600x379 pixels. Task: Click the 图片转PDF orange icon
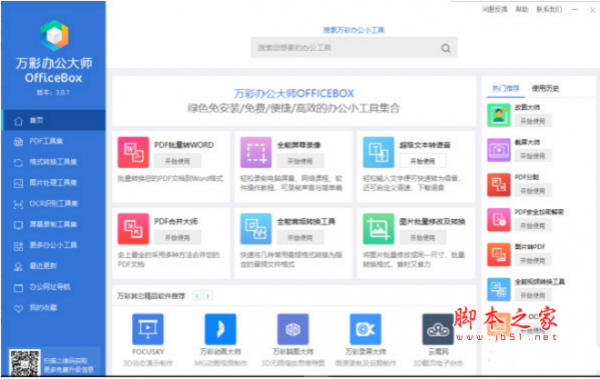click(499, 255)
